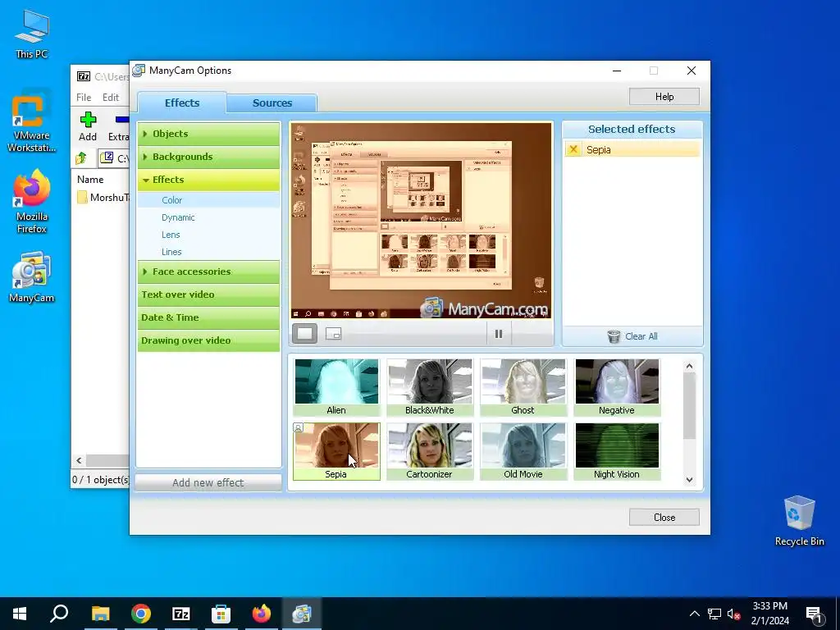Expand the Face accessories category
Screen dimensions: 840x630
coord(209,272)
